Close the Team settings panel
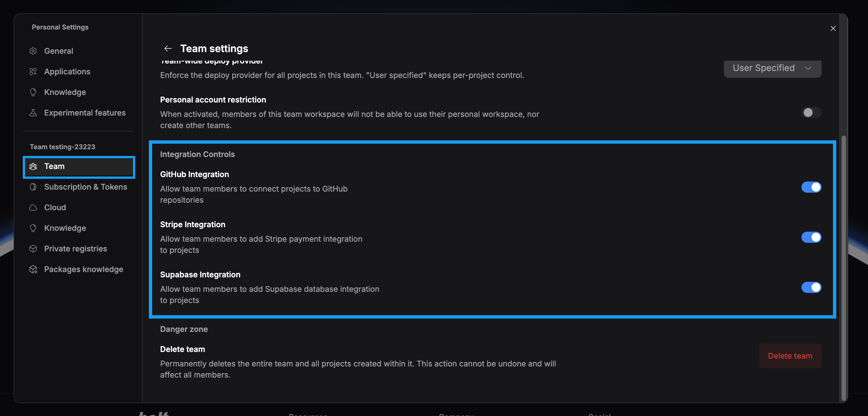 coord(833,28)
